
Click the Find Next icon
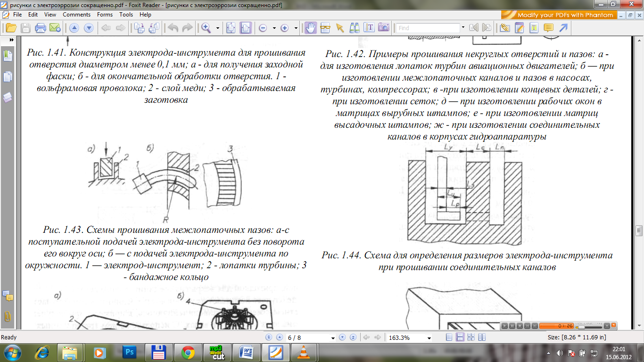[x=487, y=28]
